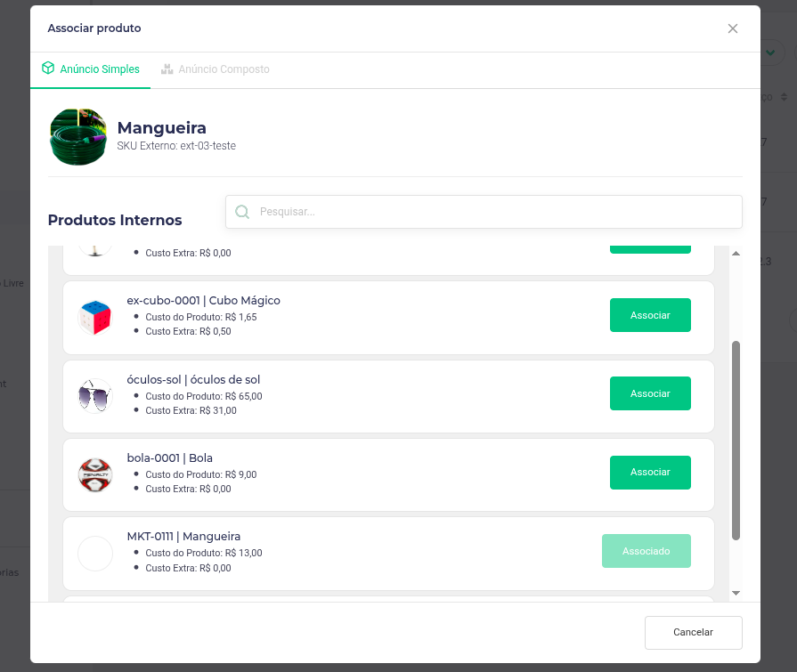Close the Associar produto dialog

733,28
